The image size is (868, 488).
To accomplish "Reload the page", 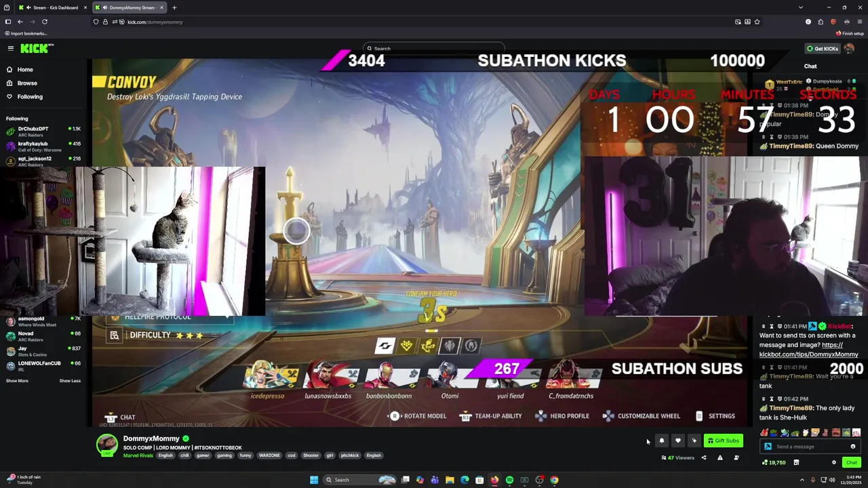I will click(45, 22).
